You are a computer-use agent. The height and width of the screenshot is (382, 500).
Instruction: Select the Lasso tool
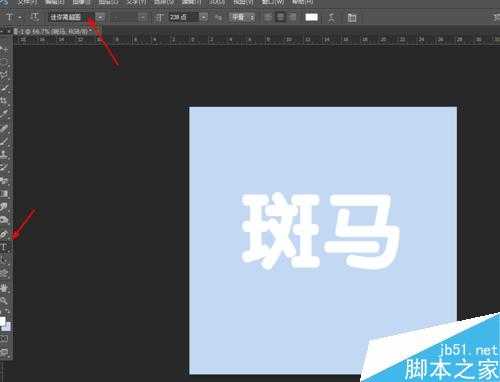[x=4, y=75]
